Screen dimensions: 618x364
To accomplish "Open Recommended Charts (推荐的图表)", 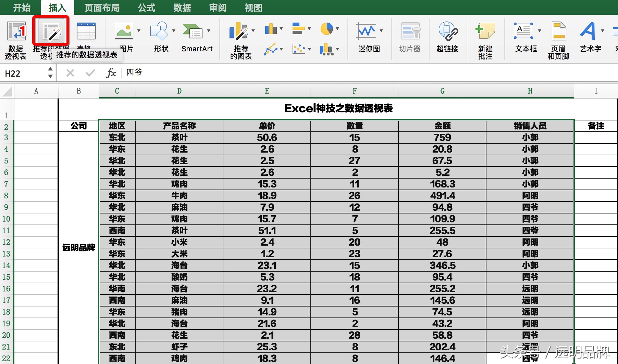I will 238,31.
